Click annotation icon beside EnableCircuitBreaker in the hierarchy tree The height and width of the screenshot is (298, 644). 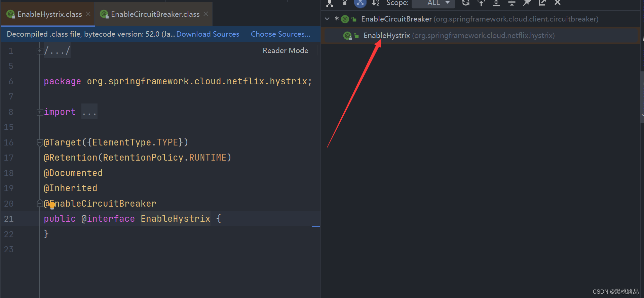click(345, 19)
